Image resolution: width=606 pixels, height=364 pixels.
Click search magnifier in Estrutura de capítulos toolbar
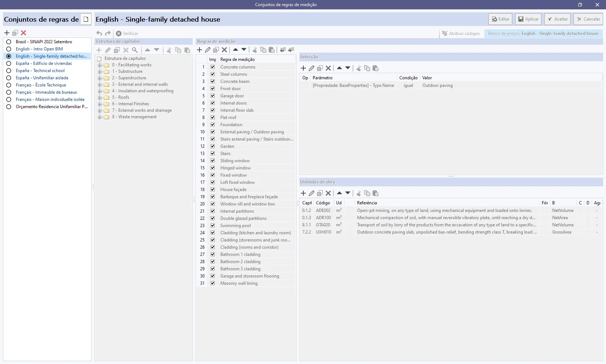click(135, 50)
